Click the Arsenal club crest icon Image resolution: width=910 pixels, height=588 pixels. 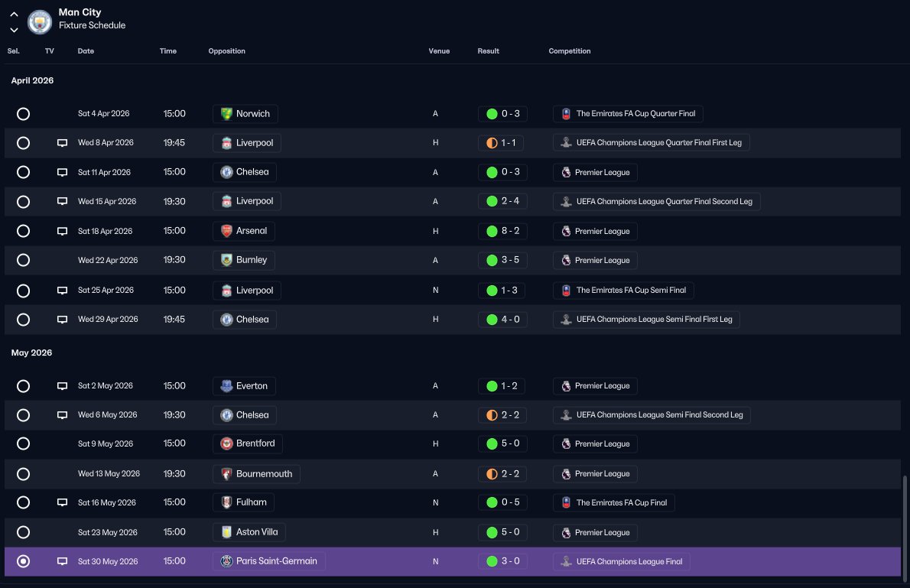226,231
